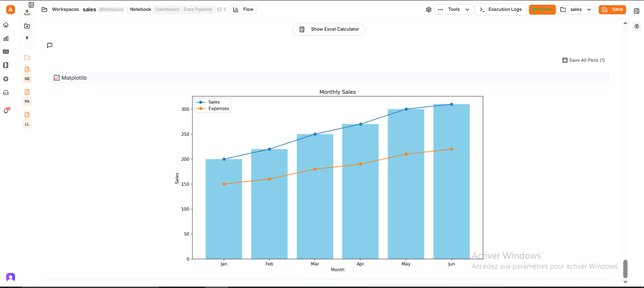Click the comment bubble icon above plot
644x288 pixels.
(50, 46)
